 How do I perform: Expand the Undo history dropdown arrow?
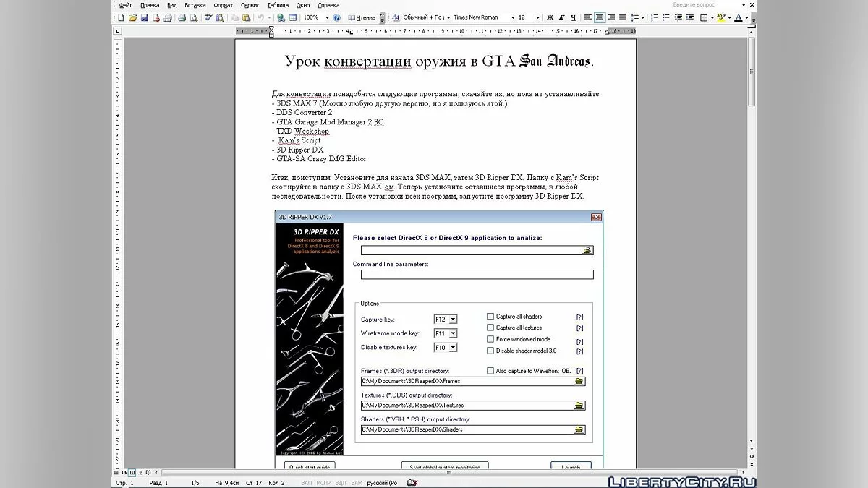click(269, 17)
